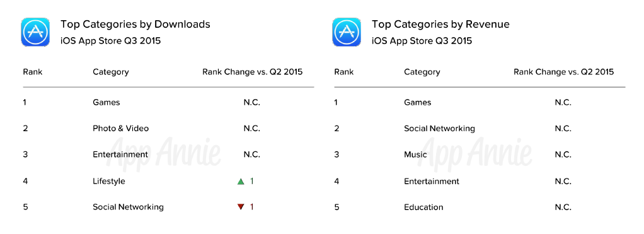The width and height of the screenshot is (644, 234).
Task: Click Entertainment in the Revenue table
Action: pyautogui.click(x=432, y=182)
